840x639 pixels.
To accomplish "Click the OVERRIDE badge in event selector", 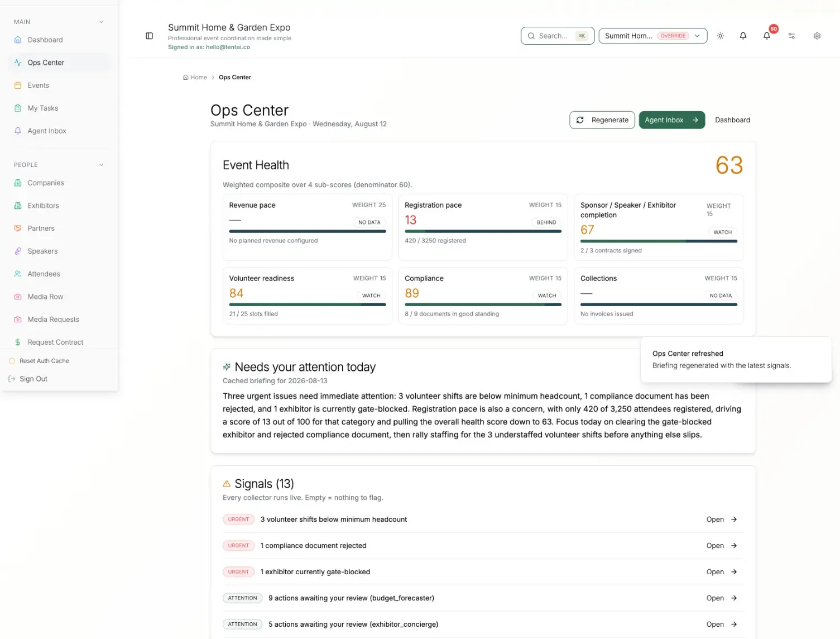I will pyautogui.click(x=673, y=36).
